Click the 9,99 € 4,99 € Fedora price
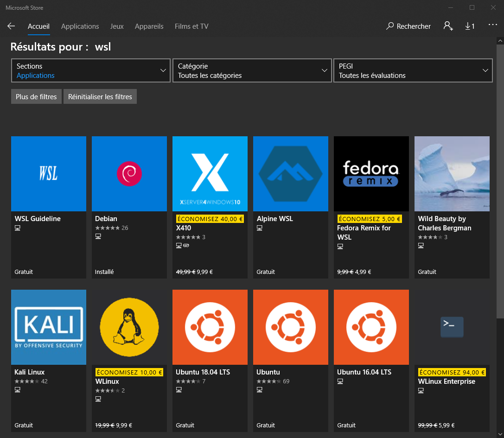 point(354,272)
